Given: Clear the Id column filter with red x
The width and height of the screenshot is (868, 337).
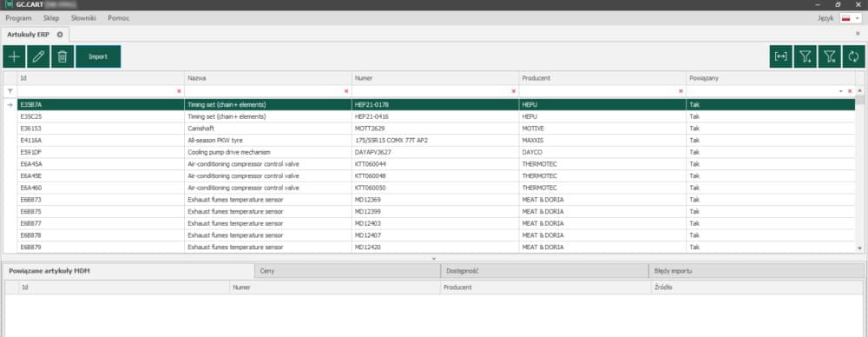Looking at the screenshot, I should coord(179,91).
